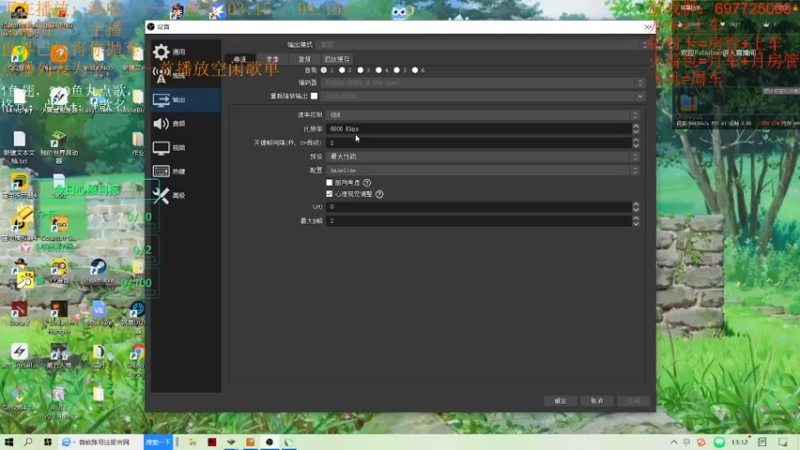Click the Bitrate stepper arrows
The image size is (800, 450).
coord(636,129)
